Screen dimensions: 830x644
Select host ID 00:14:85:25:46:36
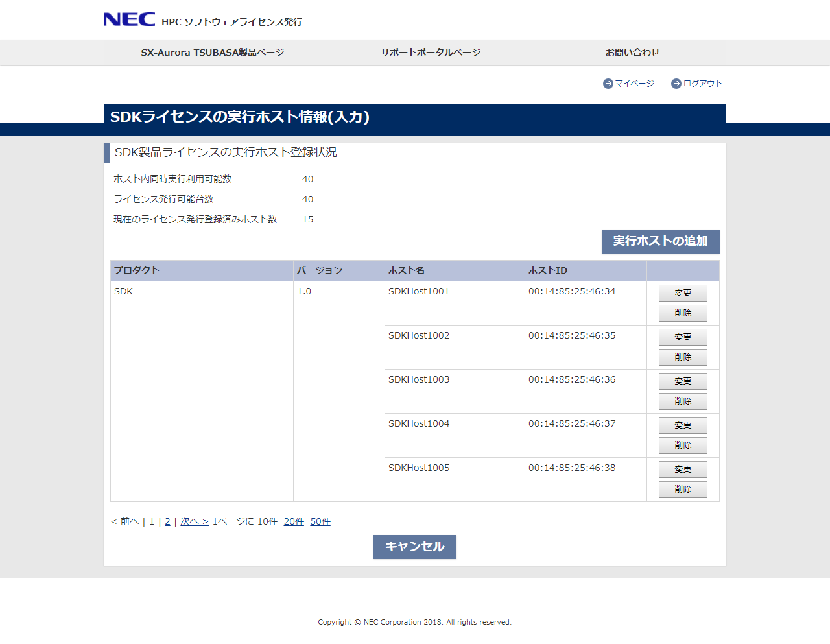tap(572, 379)
